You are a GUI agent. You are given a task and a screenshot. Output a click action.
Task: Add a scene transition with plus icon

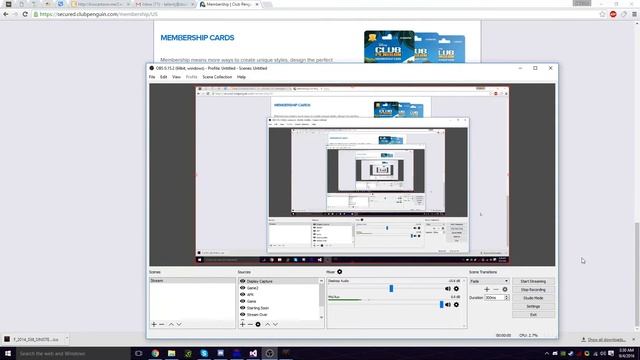487,289
